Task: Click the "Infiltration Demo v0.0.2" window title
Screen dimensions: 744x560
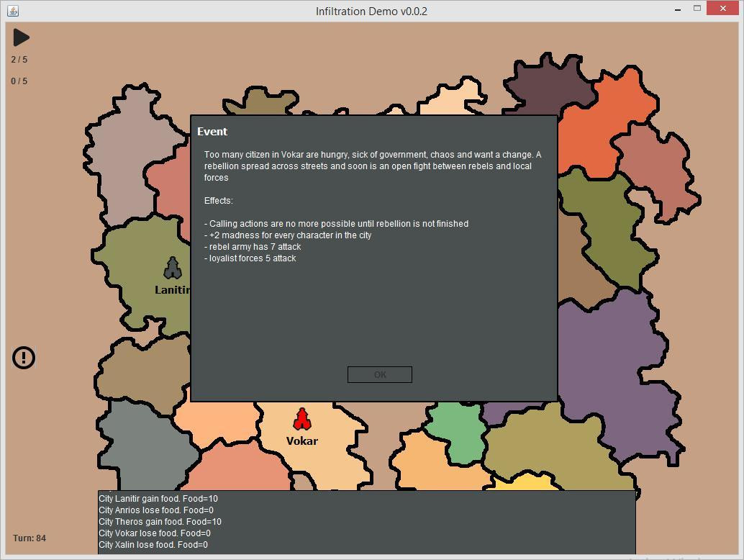Action: (x=371, y=12)
